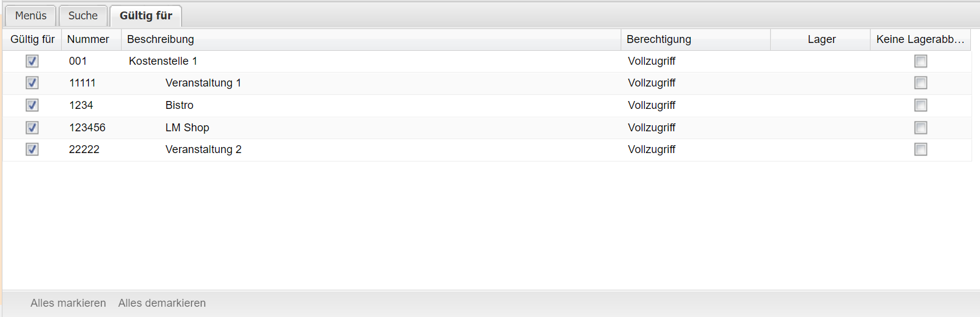Enable Keine Lagerabbuchung for Veranstaltung 1 row
Image resolution: width=980 pixels, height=317 pixels.
[x=921, y=83]
